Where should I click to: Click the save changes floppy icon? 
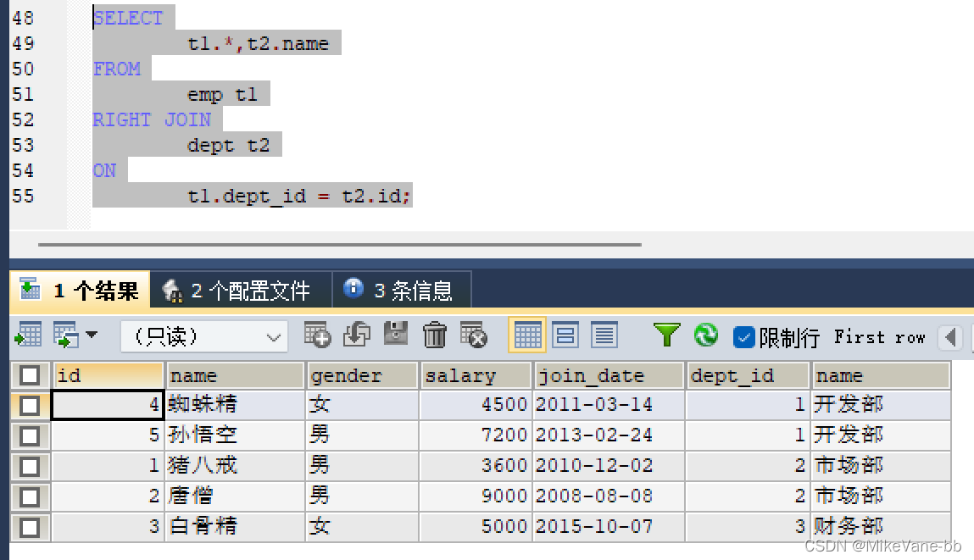click(x=396, y=334)
